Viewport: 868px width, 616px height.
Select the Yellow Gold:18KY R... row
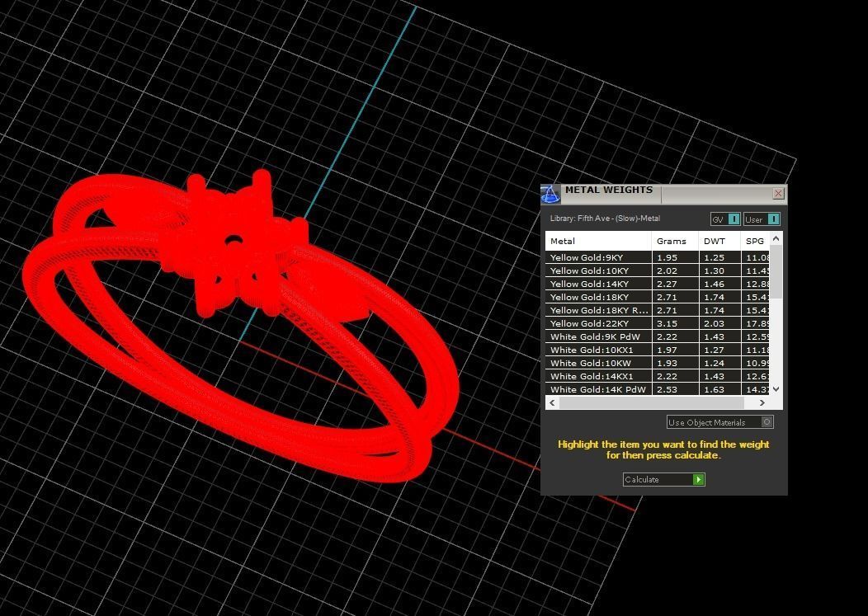coord(657,311)
